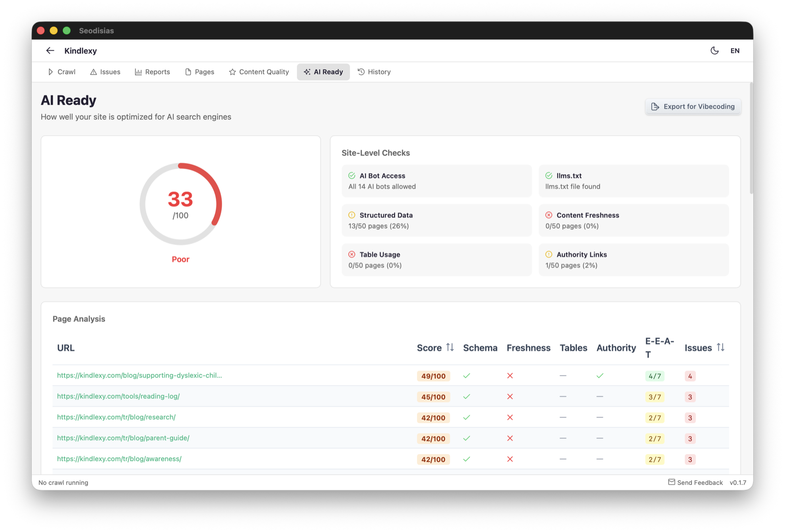The height and width of the screenshot is (532, 785).
Task: Click the Authority column header
Action: (x=616, y=348)
